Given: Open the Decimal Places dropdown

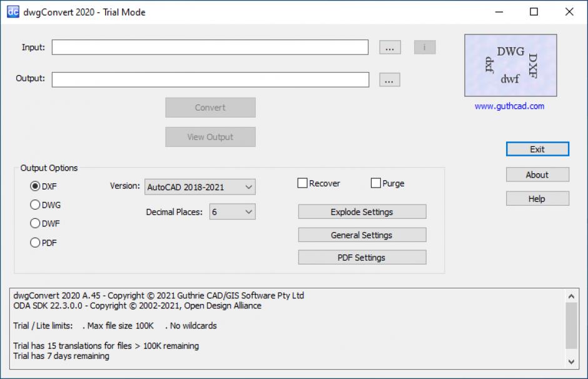Looking at the screenshot, I should click(x=232, y=212).
